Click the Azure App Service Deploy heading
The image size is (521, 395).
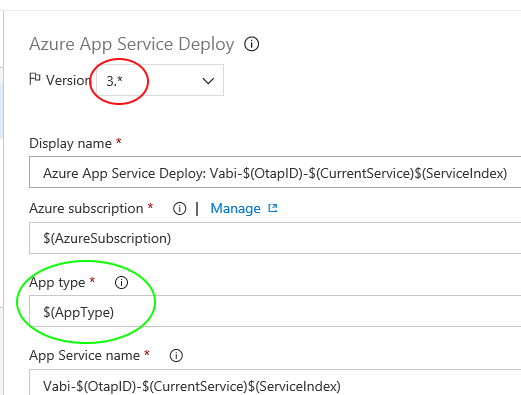pos(132,44)
